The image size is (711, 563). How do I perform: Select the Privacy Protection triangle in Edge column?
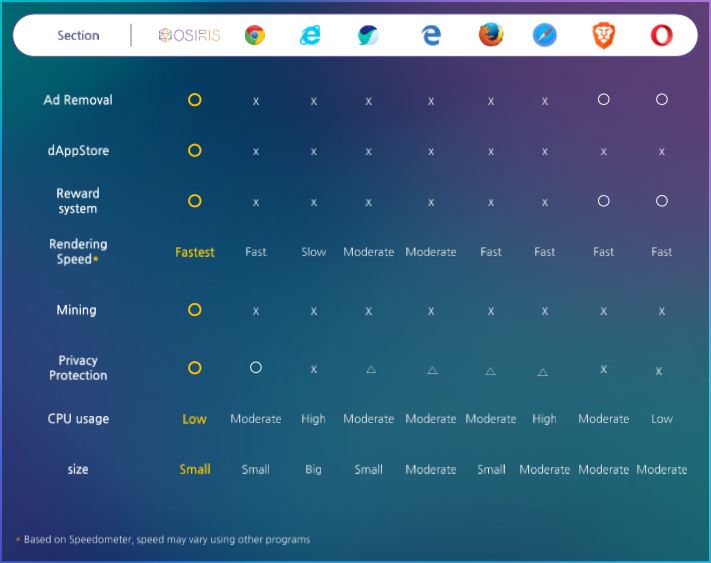[x=432, y=370]
